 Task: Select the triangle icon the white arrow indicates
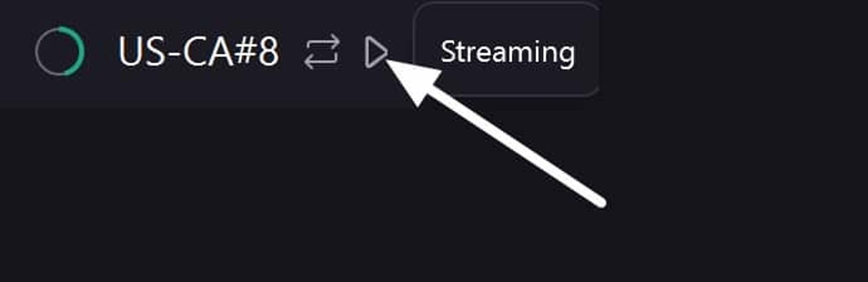click(376, 52)
